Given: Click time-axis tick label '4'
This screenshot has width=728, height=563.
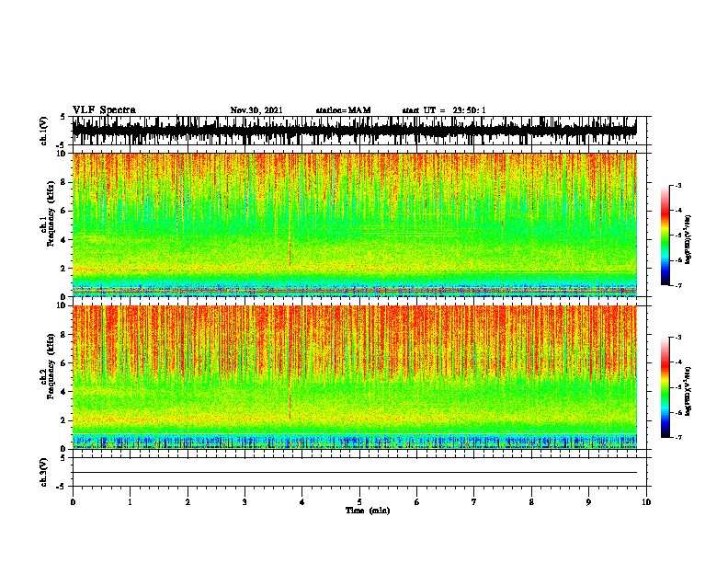Looking at the screenshot, I should [302, 502].
